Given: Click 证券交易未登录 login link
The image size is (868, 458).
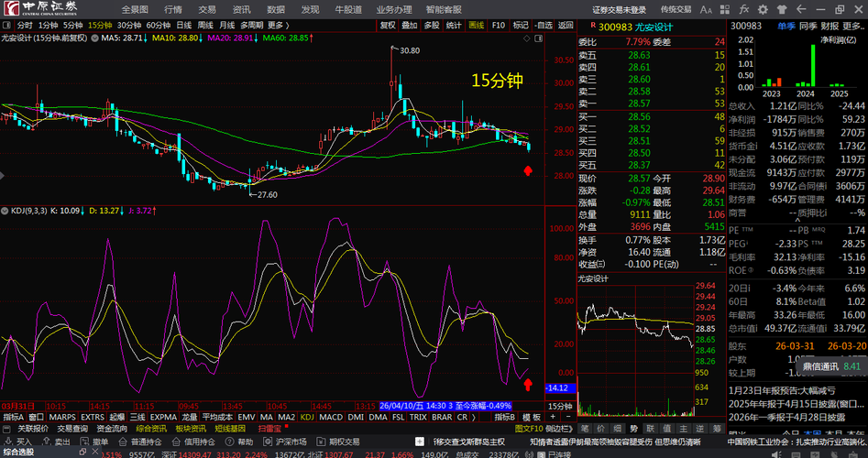Looking at the screenshot, I should click(619, 9).
